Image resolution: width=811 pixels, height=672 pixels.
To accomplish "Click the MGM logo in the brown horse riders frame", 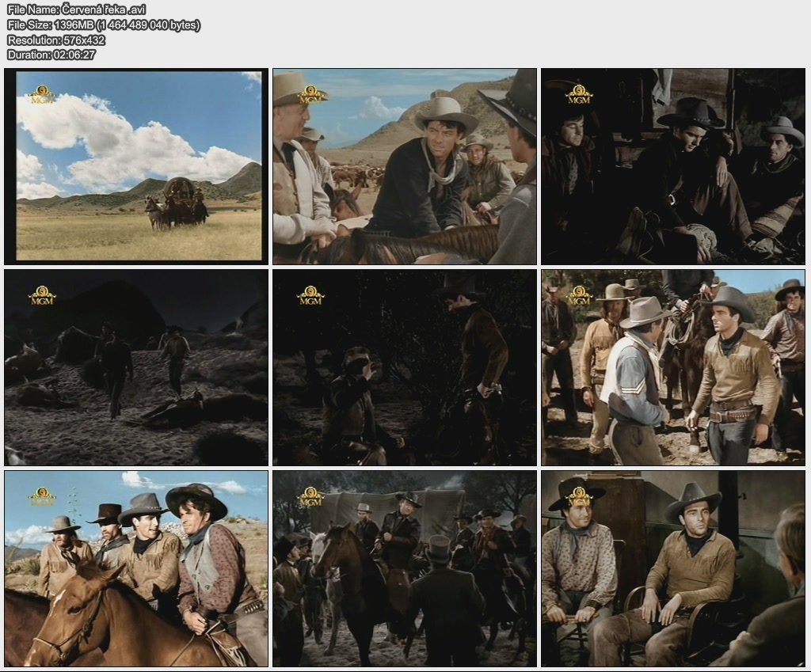I will (x=42, y=496).
